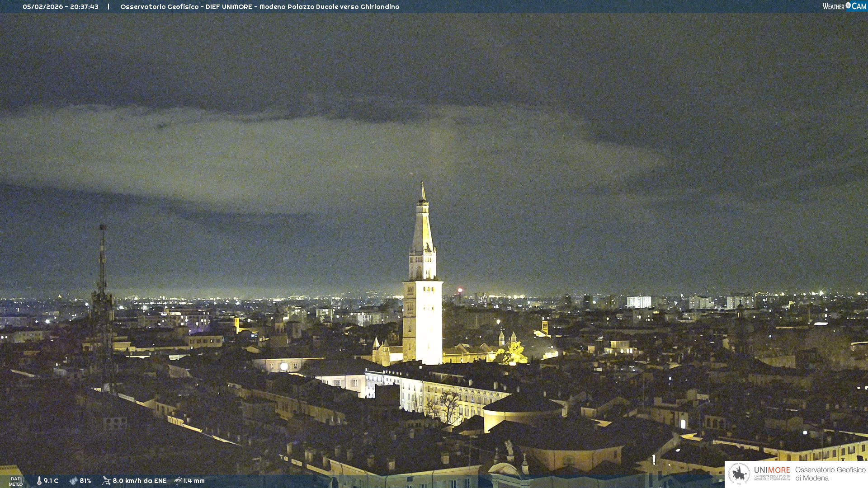
Task: Click the 20:37:43 time stamp
Action: (x=84, y=7)
